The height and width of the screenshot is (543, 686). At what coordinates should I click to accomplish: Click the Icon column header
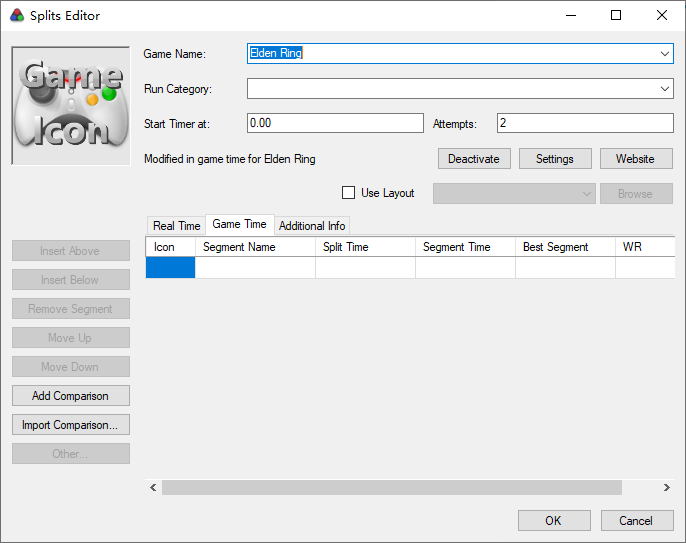click(171, 247)
